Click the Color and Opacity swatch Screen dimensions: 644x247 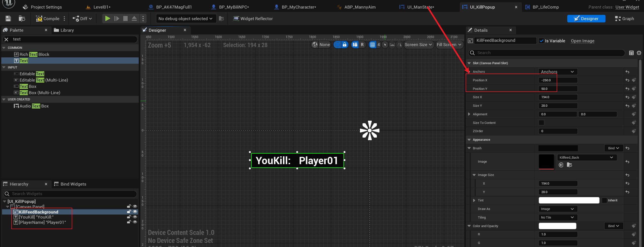(557, 226)
